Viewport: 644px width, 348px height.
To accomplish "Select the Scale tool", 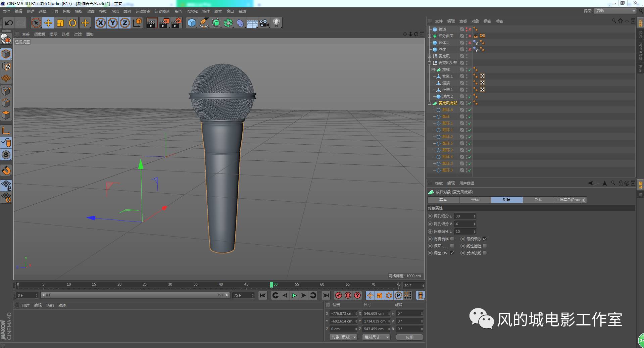I will [x=60, y=23].
